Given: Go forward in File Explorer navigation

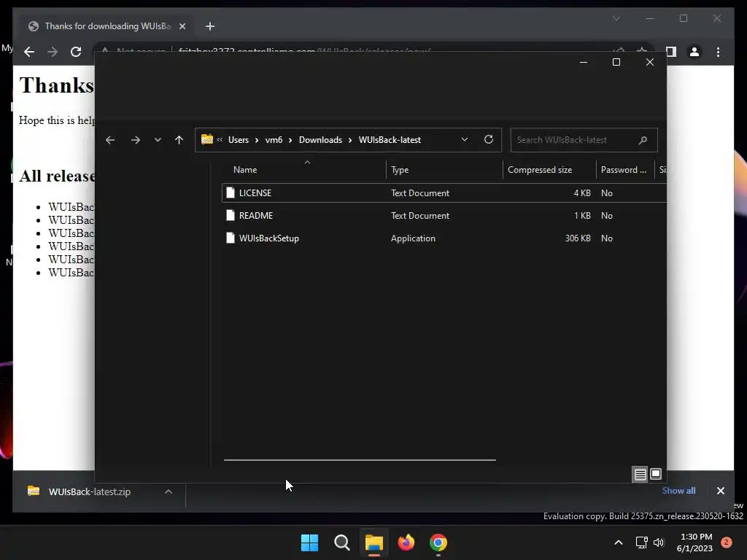Looking at the screenshot, I should click(135, 140).
